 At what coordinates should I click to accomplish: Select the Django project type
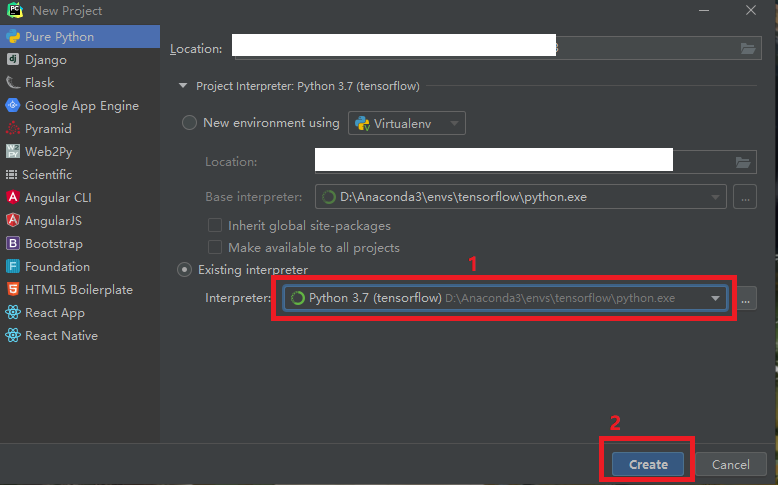tap(80, 60)
